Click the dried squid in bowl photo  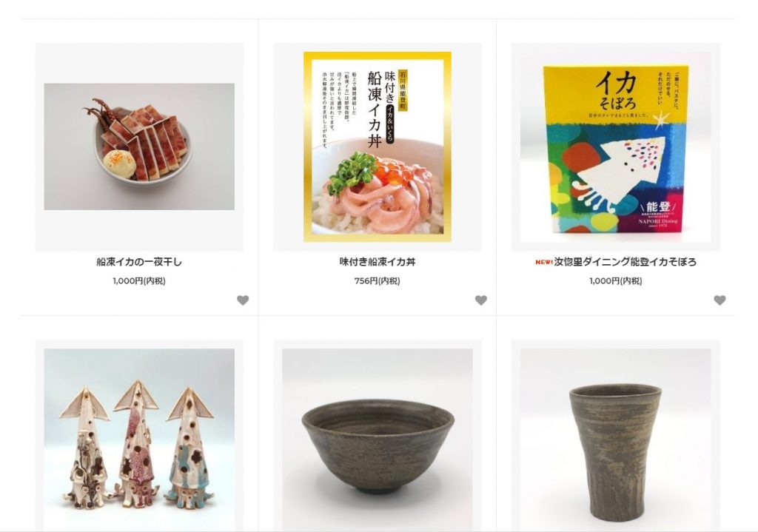(x=139, y=147)
